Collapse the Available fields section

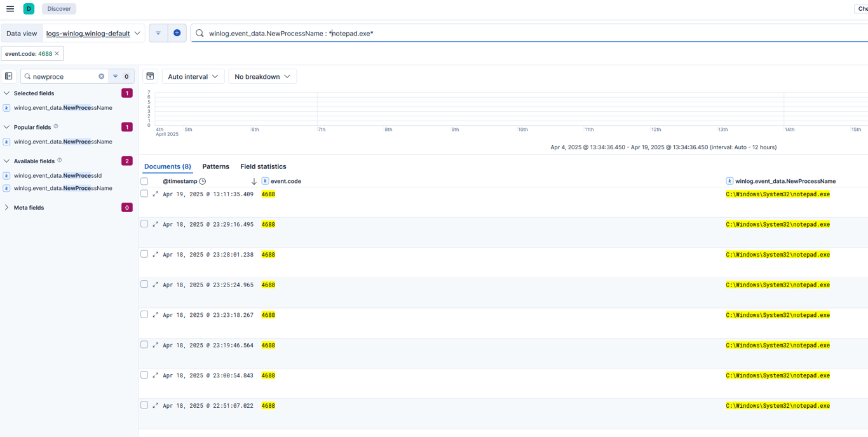tap(7, 161)
